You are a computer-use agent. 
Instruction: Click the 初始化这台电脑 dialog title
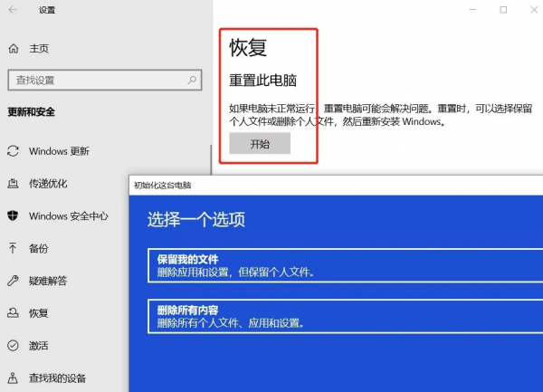162,186
